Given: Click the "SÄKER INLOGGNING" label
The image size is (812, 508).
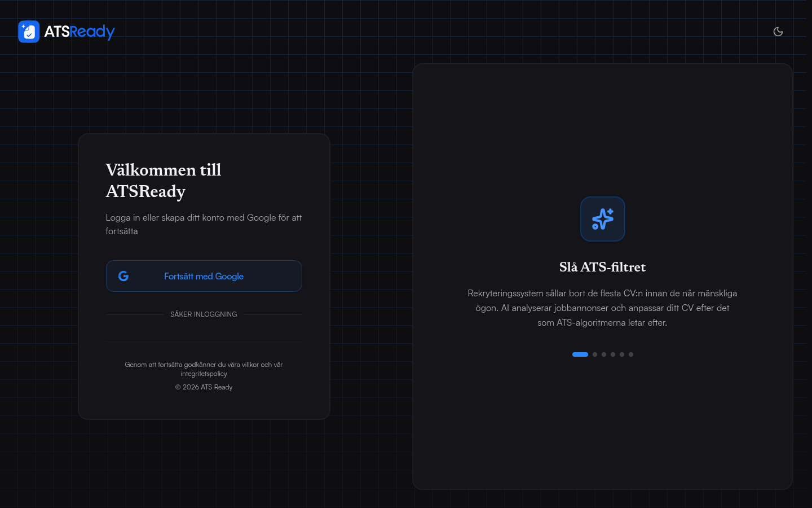Looking at the screenshot, I should pos(204,314).
